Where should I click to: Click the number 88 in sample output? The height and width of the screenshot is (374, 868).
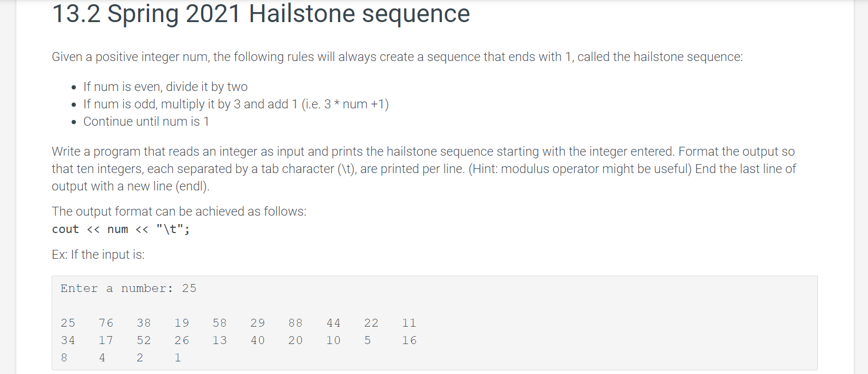tap(295, 323)
